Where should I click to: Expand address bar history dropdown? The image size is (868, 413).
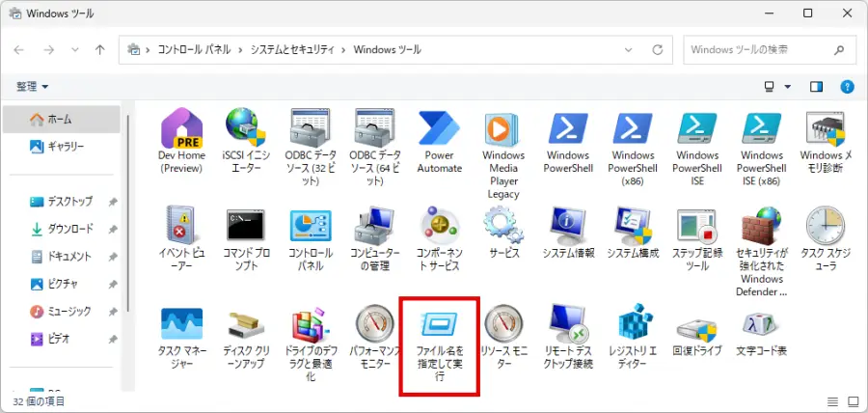628,50
